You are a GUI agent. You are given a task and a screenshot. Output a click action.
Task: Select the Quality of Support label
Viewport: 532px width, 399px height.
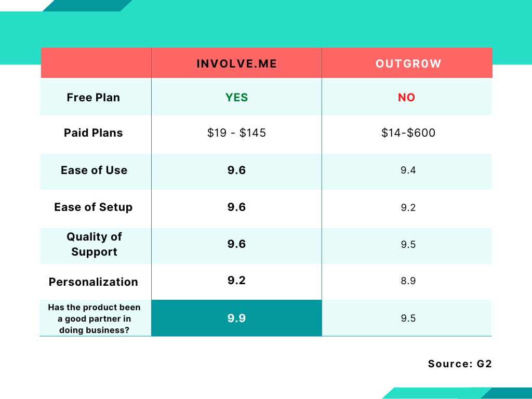pos(94,244)
